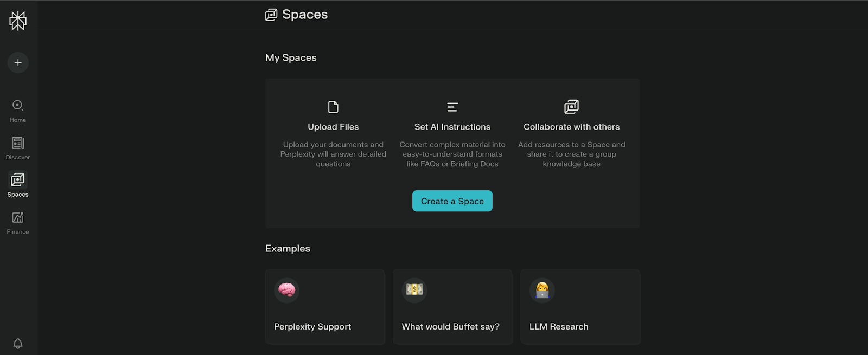Go to Finance label in sidebar
Screen dimensions: 868x355
click(x=18, y=232)
